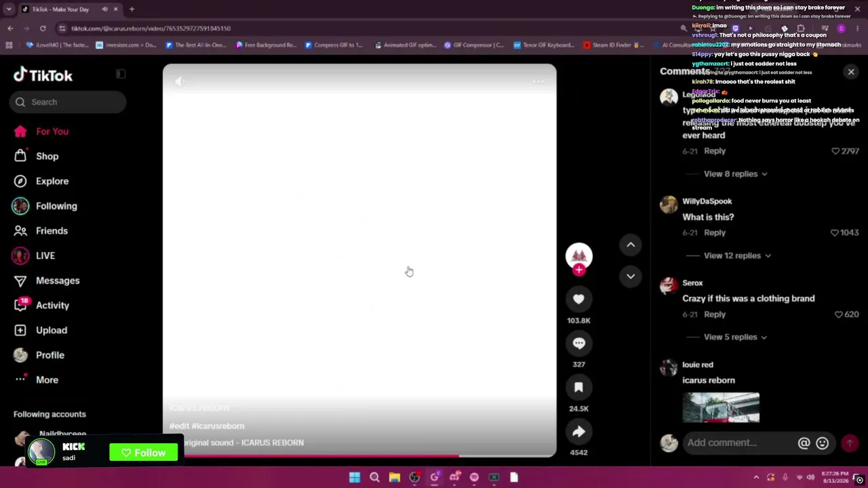Open Explore compass icon

20,181
